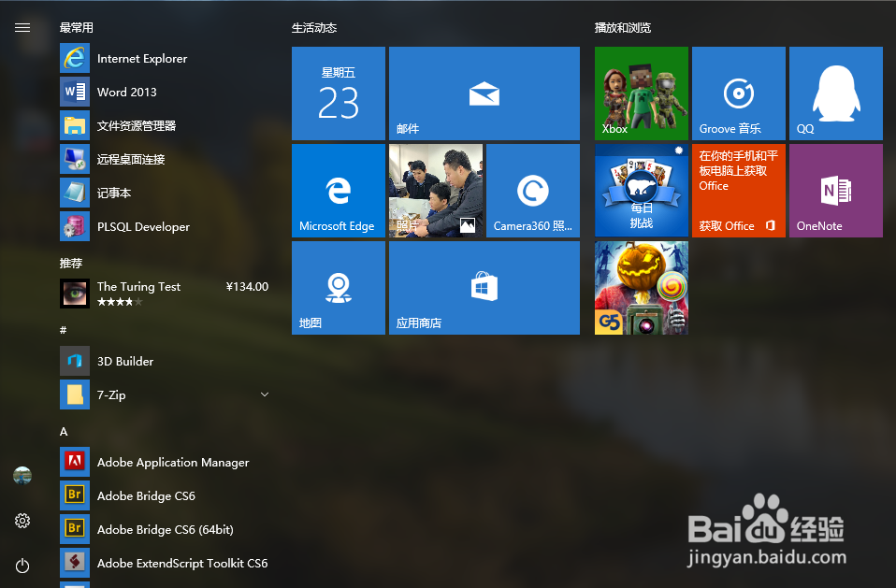Open the 地图 maps tile
896x588 pixels.
339,288
